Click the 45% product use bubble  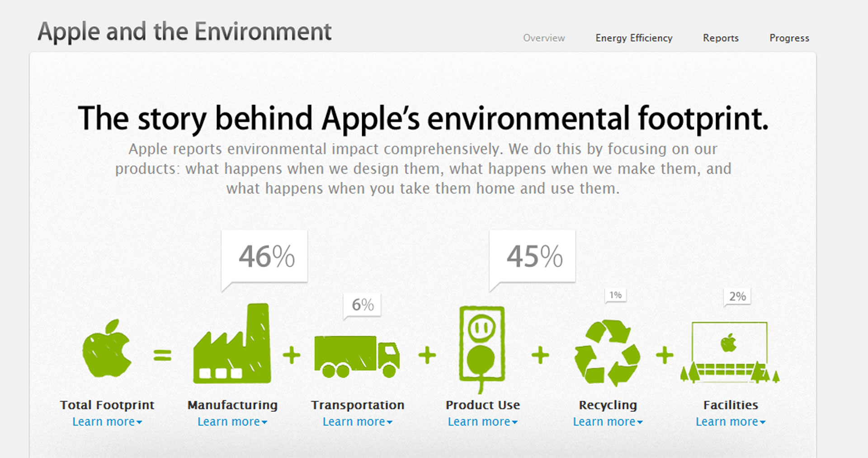coord(533,257)
